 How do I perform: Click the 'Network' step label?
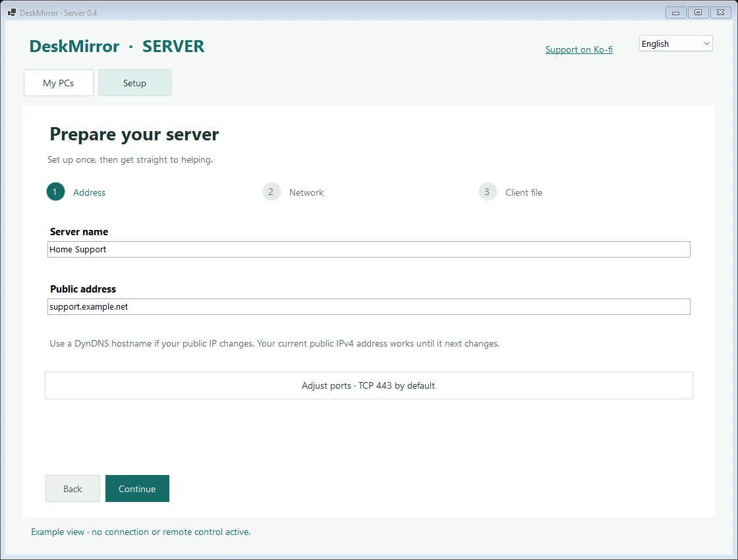[x=306, y=192]
